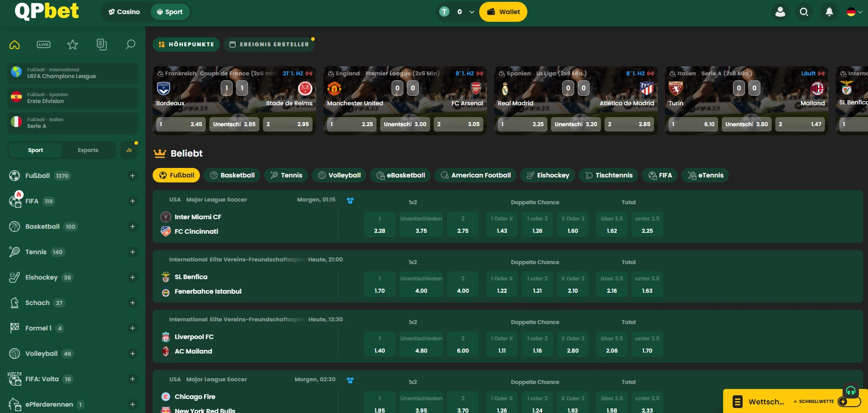
Task: Bet Liverpool FC über 3.5 at 2.06
Action: coord(612,344)
